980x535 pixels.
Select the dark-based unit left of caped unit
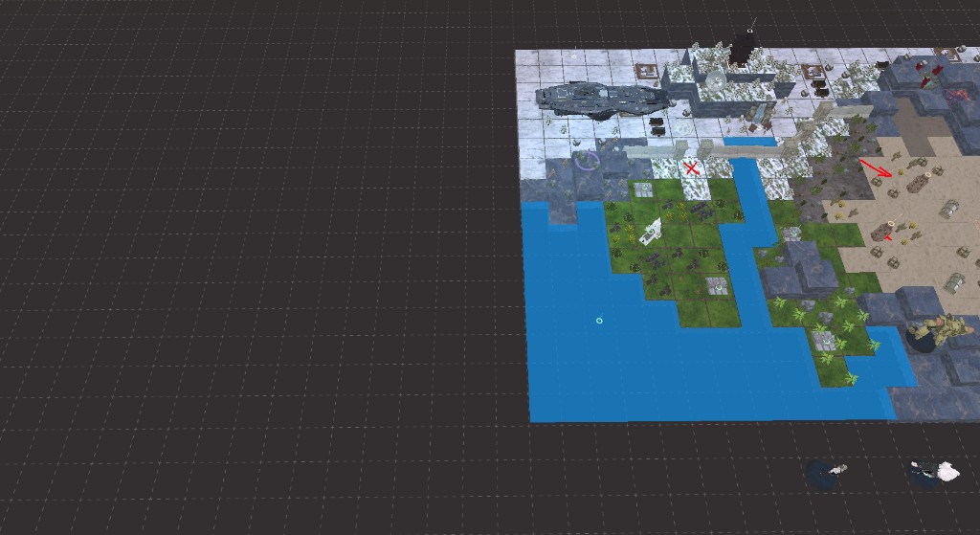828,473
